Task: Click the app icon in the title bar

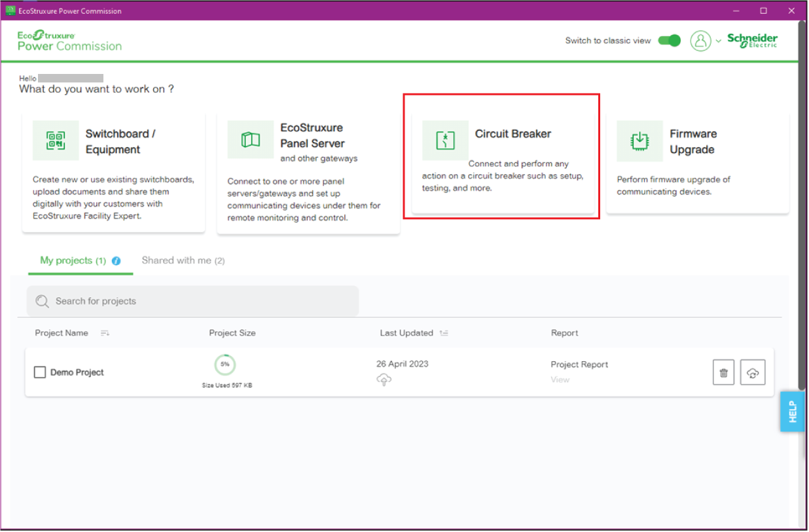Action: click(x=10, y=10)
